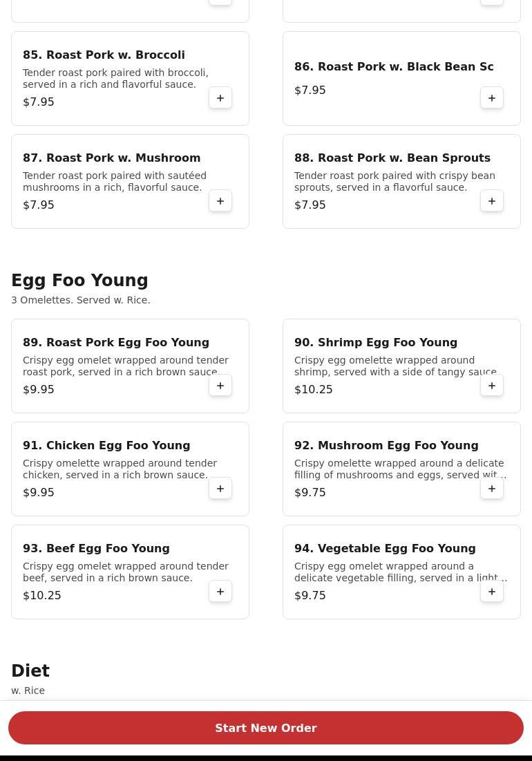Add Roast Pork w. Black Bean Sauce
This screenshot has width=532, height=761.
(492, 98)
